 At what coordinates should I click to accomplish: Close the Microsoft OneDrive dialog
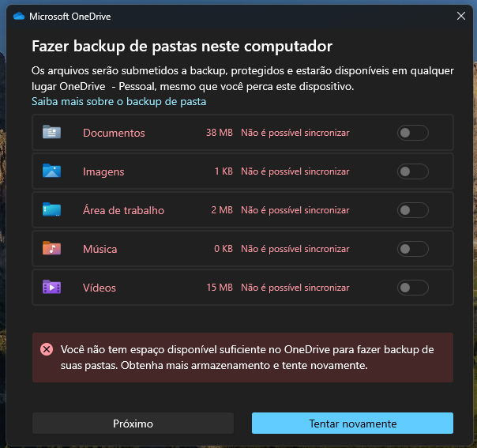tap(460, 15)
